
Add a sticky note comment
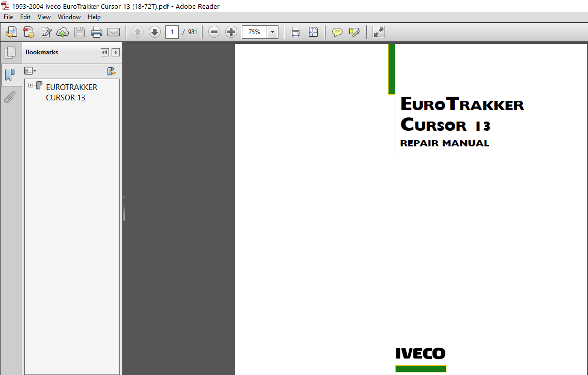[x=337, y=32]
